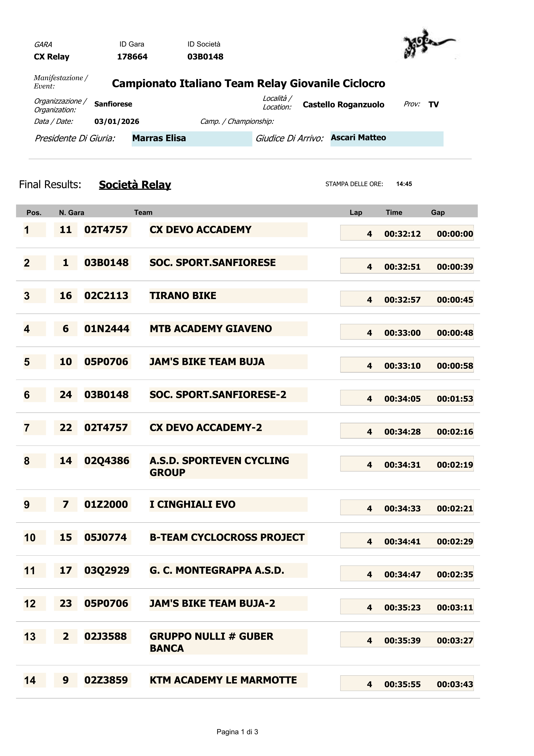Click the N. Gara column header
Image resolution: width=534 pixels, height=756 pixels.
(71, 213)
